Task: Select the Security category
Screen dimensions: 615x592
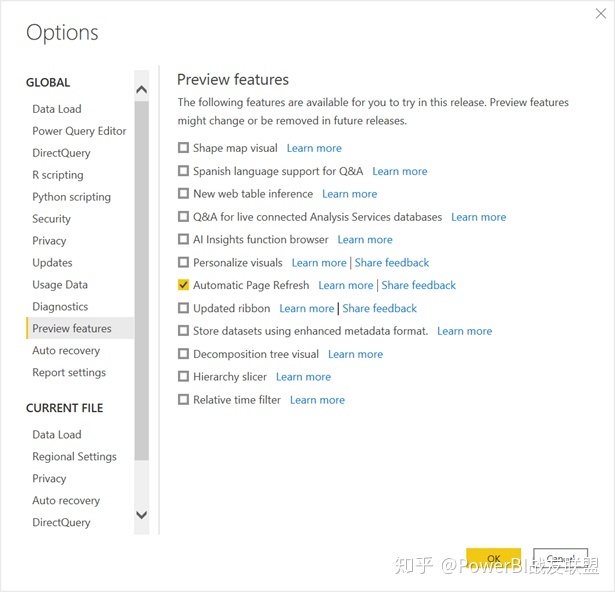Action: point(51,219)
